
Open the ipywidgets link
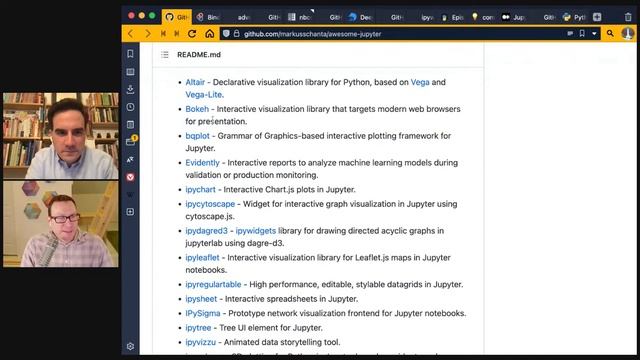(256, 231)
